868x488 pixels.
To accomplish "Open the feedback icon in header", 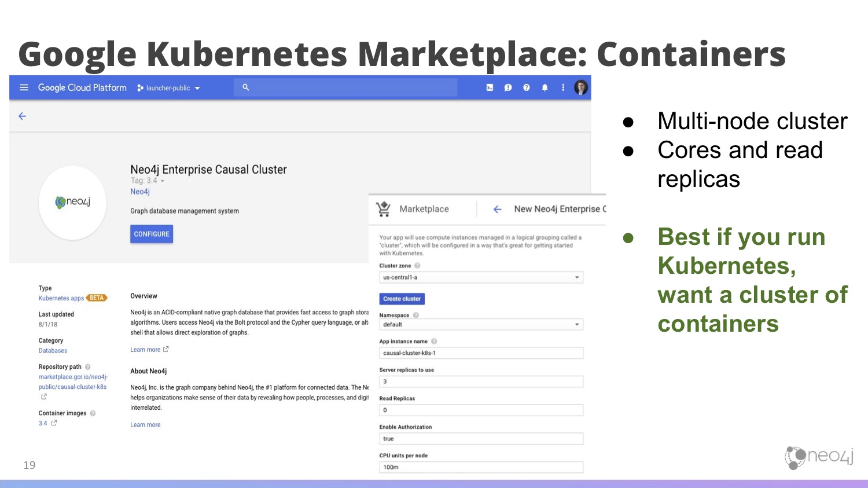I will coord(508,87).
